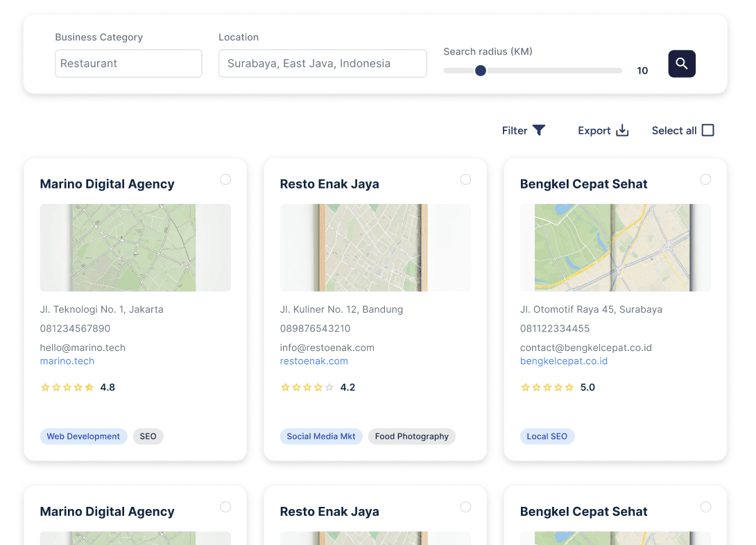Select the second-row Marino Digital Agency radio

(225, 507)
